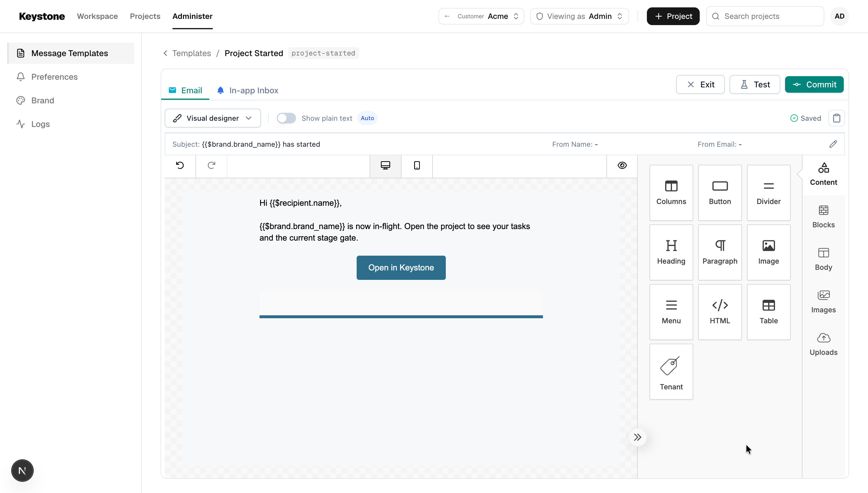The image size is (868, 493).
Task: Open Logs in sidebar
Action: pos(71,124)
